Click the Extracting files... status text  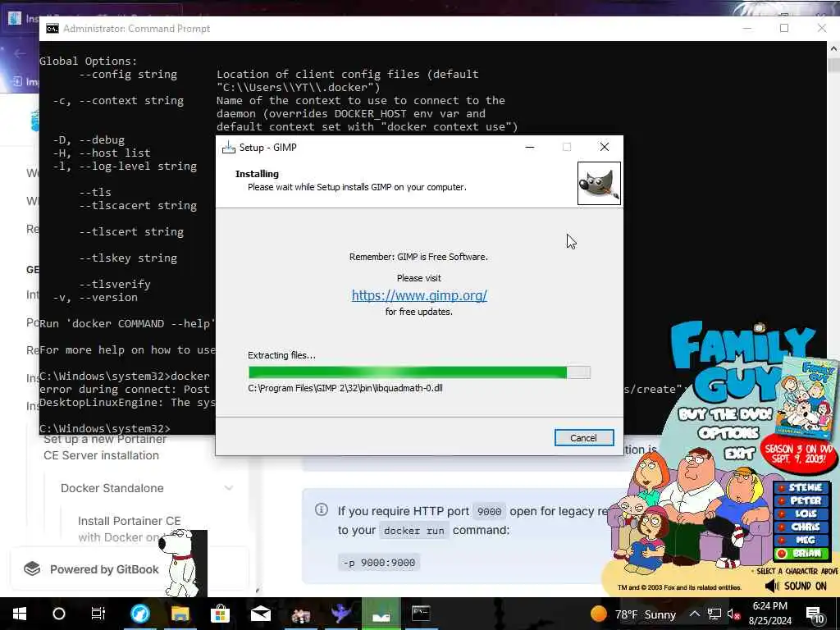[x=282, y=355]
